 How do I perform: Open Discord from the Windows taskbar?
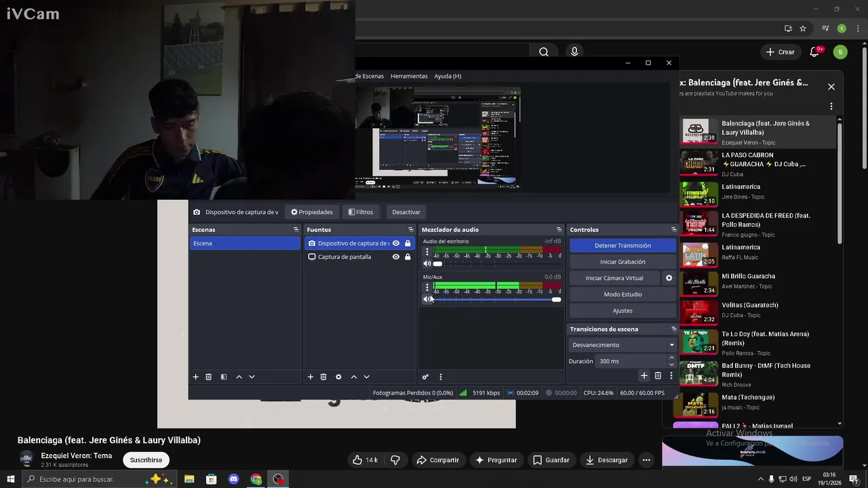click(234, 479)
